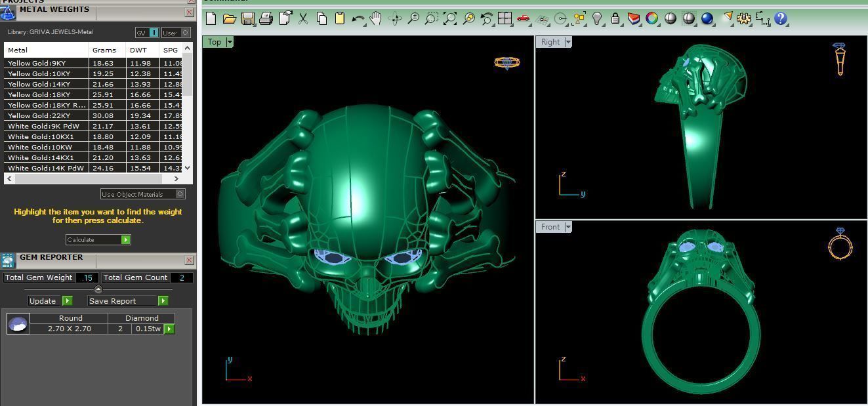Open document properties icon next to the printer
Viewport: 868px width, 406px height.
285,19
